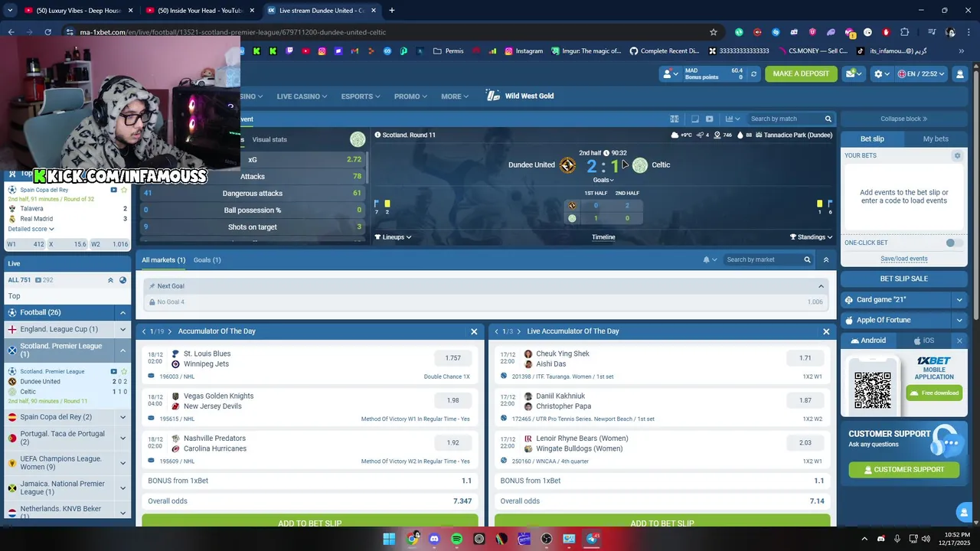Close the Accumulator Of The Day panel
980x551 pixels.
point(474,331)
